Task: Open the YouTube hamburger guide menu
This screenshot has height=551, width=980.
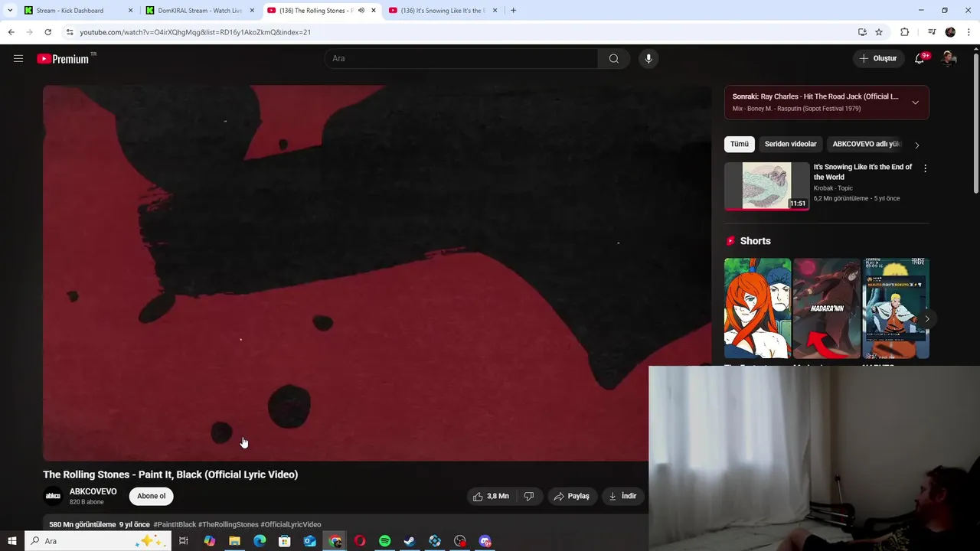Action: 18,58
